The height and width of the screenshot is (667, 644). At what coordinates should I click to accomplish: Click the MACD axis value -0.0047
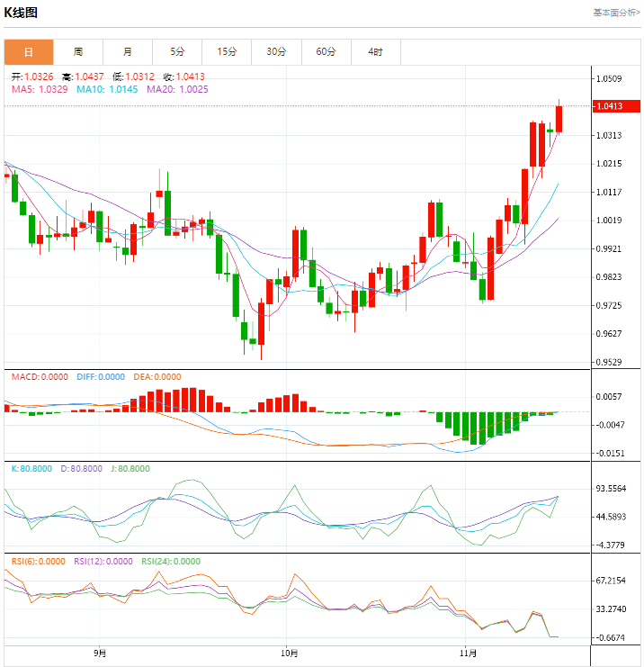point(610,425)
